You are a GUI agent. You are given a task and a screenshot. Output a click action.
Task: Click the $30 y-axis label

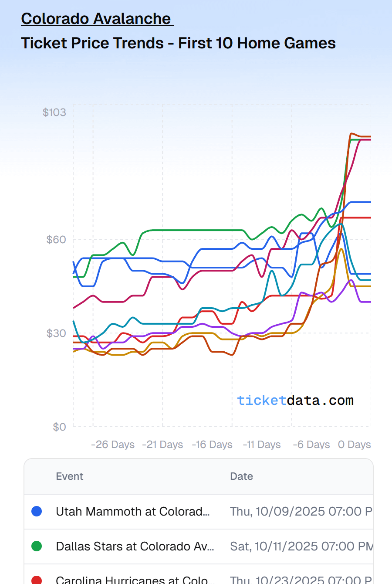pyautogui.click(x=56, y=333)
